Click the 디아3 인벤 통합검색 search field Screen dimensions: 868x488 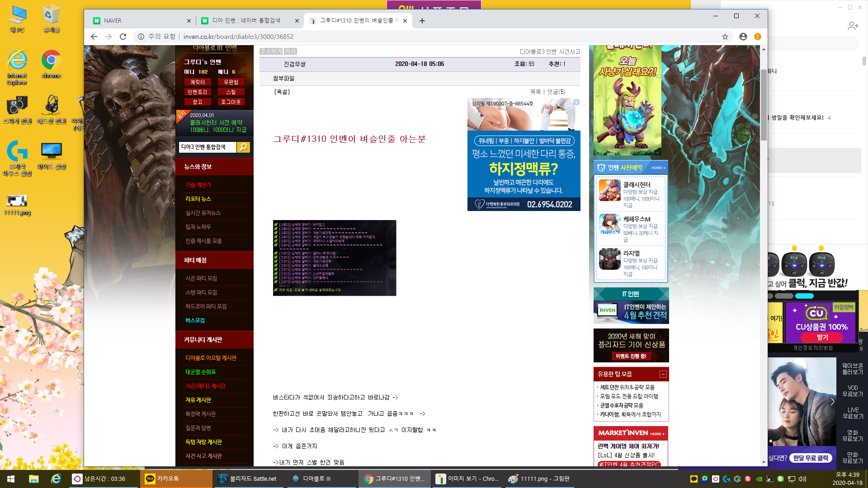pyautogui.click(x=208, y=147)
